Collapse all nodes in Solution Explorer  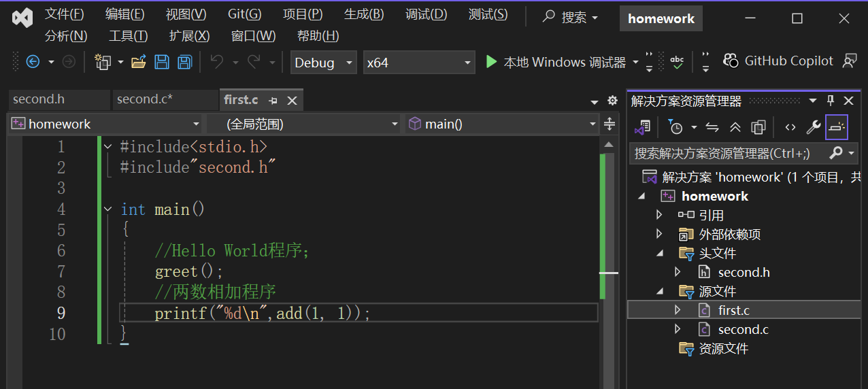(735, 127)
